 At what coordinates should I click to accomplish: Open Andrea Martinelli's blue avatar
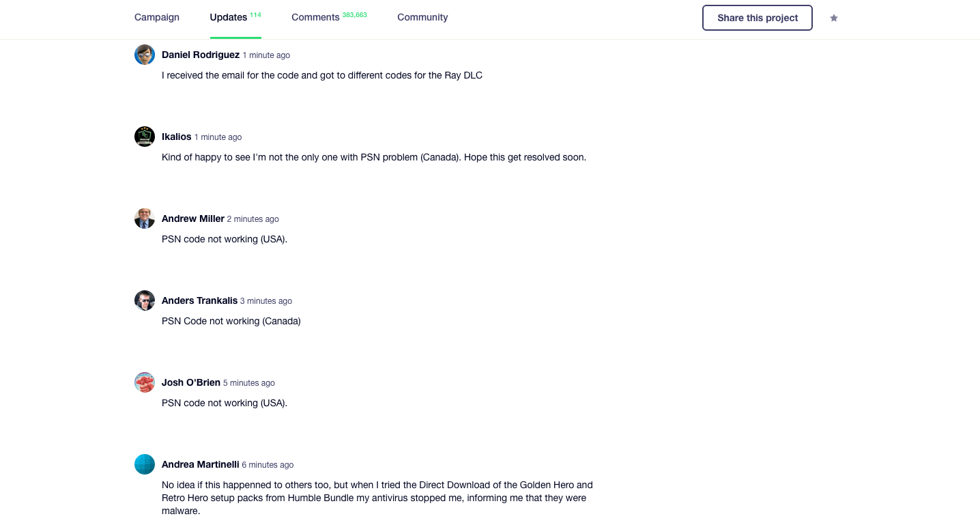pyautogui.click(x=145, y=464)
